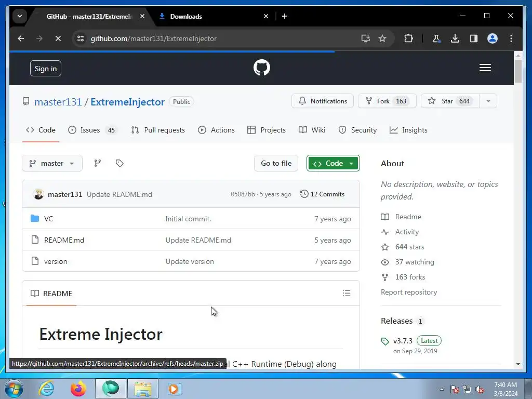Open the Wiki tab
This screenshot has height=399, width=532.
[x=312, y=130]
